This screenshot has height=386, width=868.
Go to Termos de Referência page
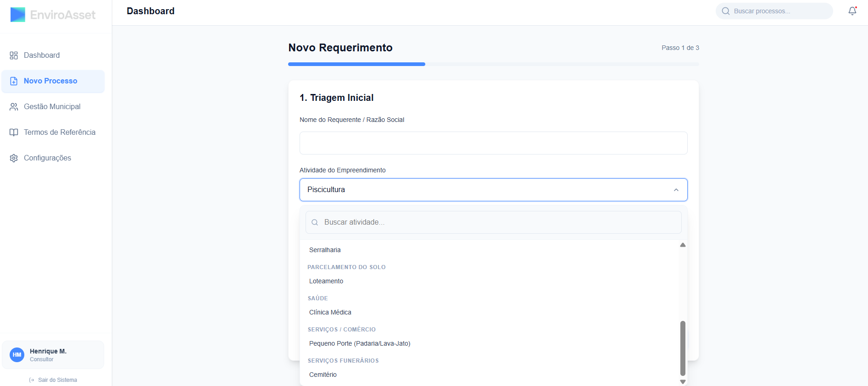(x=60, y=132)
